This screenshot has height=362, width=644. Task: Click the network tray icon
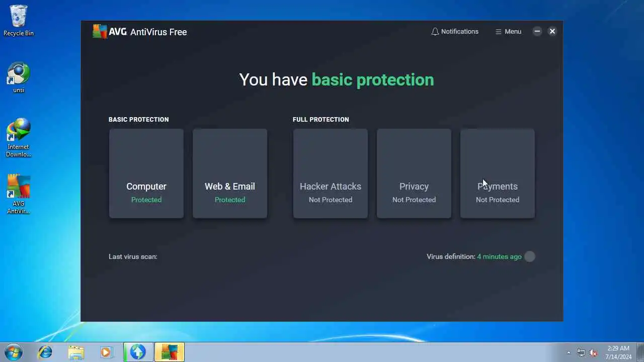coord(581,352)
